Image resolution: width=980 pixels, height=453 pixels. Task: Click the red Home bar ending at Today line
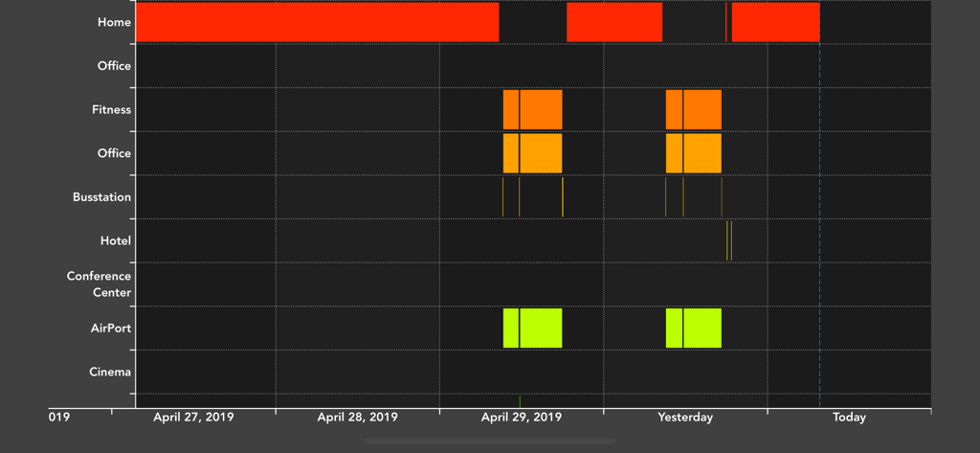(x=775, y=22)
